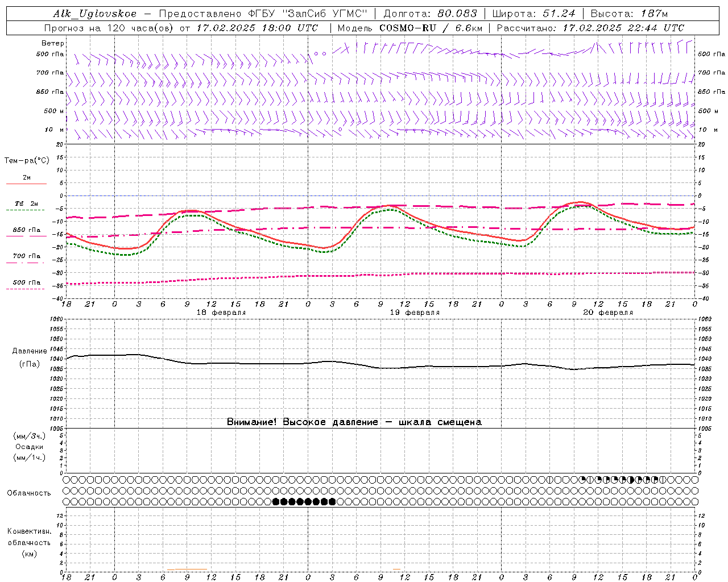Viewport: 728px width, 582px height.
Task: Click the left "500 м" wind level label
Action: coord(54,111)
